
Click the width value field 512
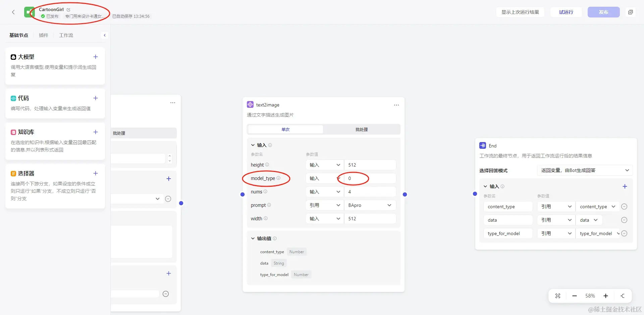pos(370,219)
